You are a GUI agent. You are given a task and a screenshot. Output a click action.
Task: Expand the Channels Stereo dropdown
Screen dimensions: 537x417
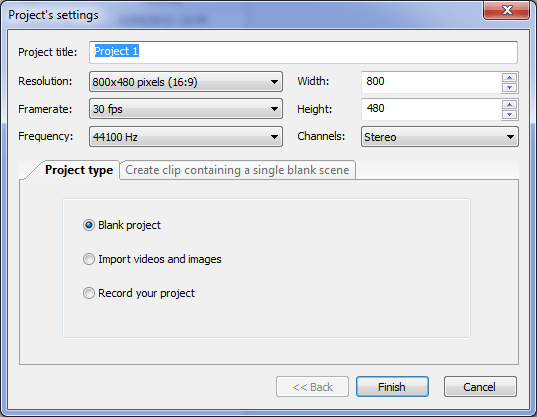(x=440, y=137)
